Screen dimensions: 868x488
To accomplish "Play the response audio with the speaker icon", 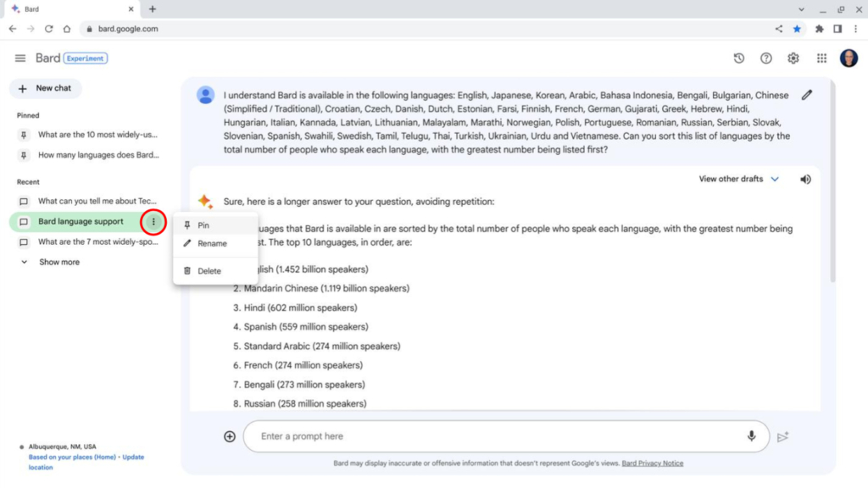I will pyautogui.click(x=805, y=179).
